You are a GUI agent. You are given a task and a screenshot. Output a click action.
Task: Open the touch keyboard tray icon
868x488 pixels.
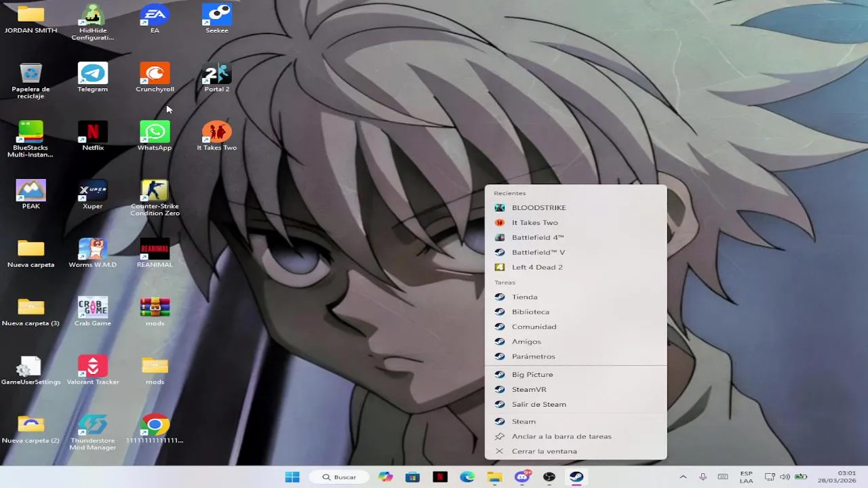pyautogui.click(x=723, y=477)
